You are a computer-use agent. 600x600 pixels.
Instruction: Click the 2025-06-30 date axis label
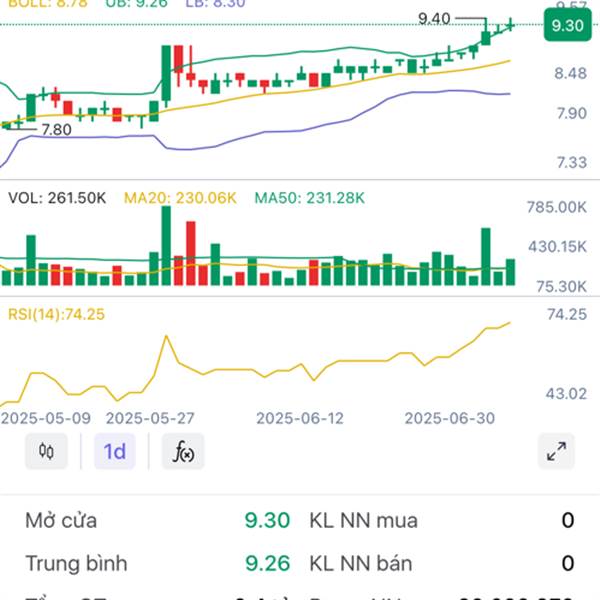pos(450,418)
